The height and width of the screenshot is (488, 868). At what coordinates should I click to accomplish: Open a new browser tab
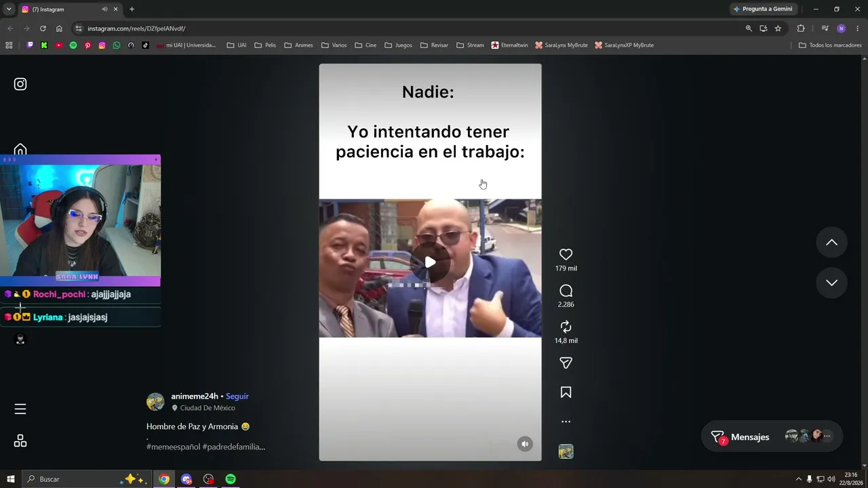click(132, 9)
